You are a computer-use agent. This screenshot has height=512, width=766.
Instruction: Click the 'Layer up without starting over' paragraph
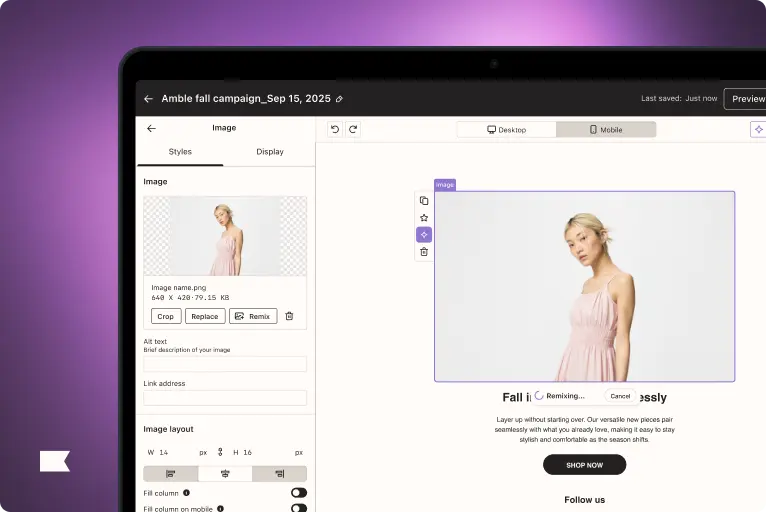(584, 429)
